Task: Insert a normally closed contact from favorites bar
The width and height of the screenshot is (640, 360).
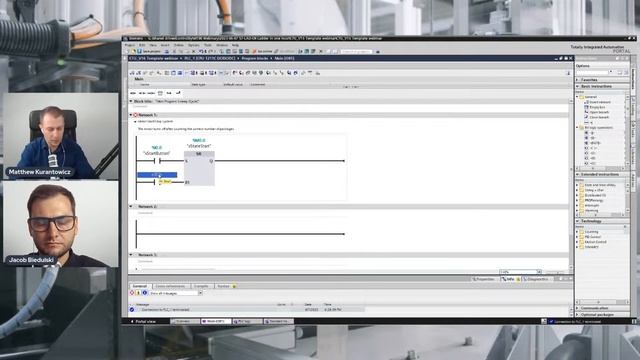Action: pyautogui.click(x=142, y=93)
